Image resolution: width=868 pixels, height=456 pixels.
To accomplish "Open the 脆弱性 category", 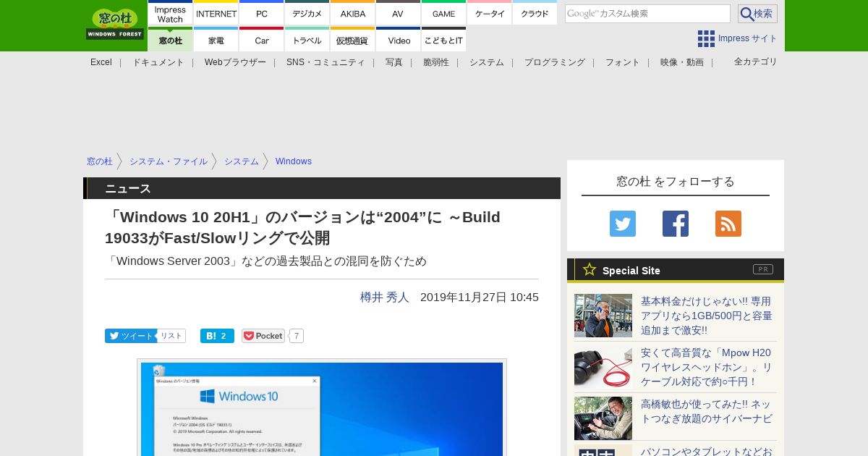I will click(x=436, y=62).
